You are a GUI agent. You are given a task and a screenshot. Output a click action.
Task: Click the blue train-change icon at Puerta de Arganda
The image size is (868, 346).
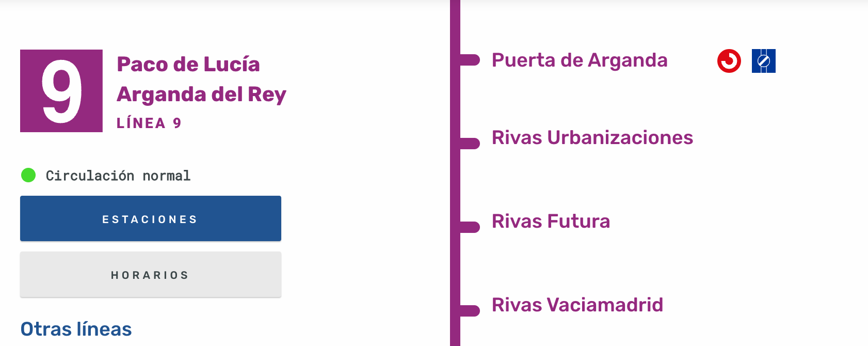pos(764,61)
